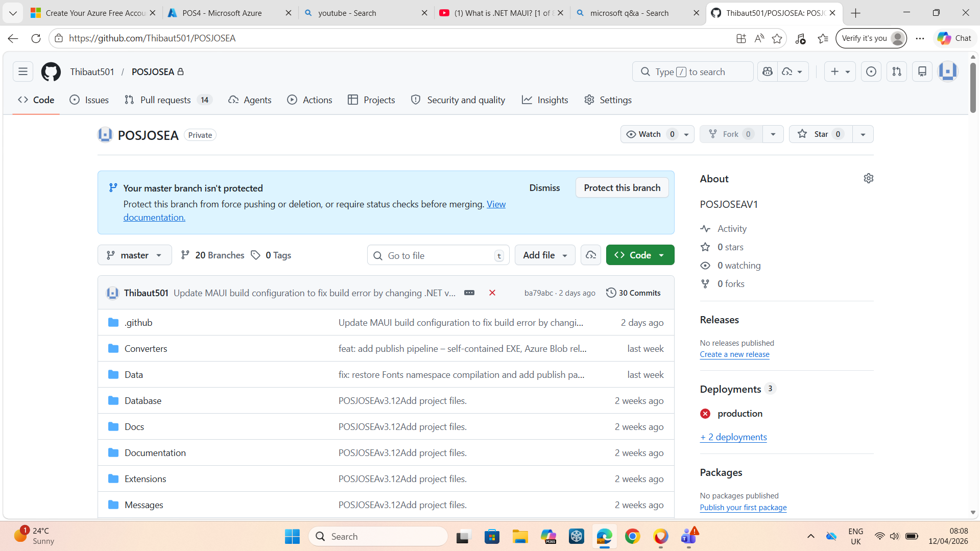Open pull requests icon in header
Screen dimensions: 980x551
[897, 72]
